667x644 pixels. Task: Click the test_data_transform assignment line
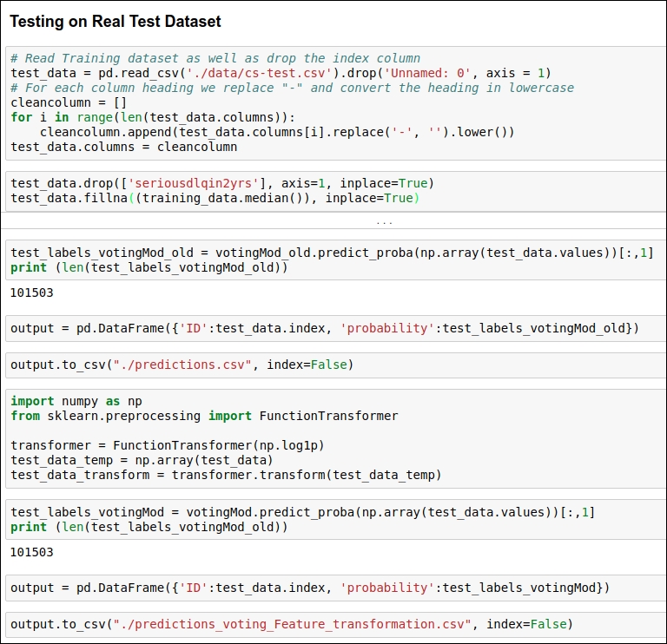[x=226, y=475]
